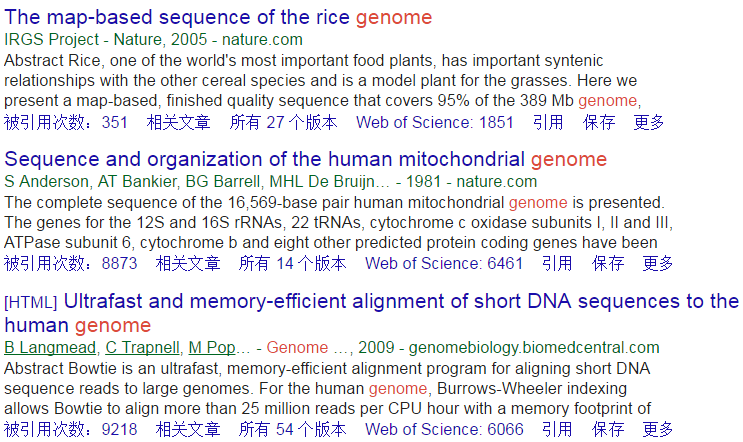
Task: Show all 14 versions of mitochondrial genome paper
Action: [x=292, y=263]
